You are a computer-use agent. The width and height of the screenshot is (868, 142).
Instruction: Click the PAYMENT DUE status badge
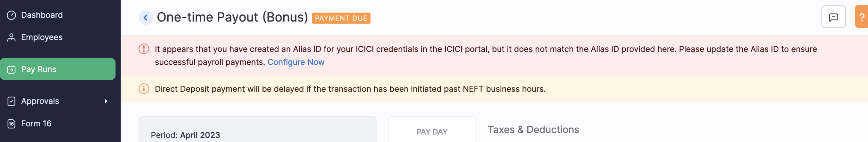click(341, 18)
